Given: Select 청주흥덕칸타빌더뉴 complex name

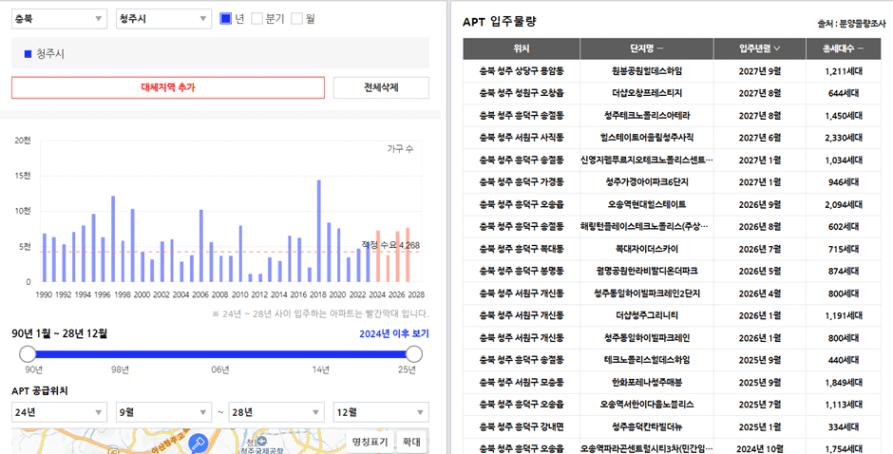Looking at the screenshot, I should click(646, 427).
